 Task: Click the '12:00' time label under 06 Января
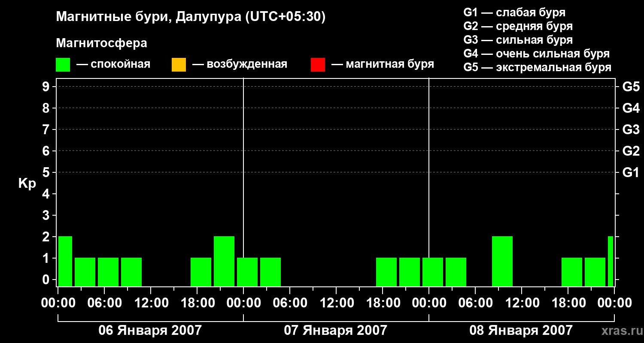coord(151,303)
